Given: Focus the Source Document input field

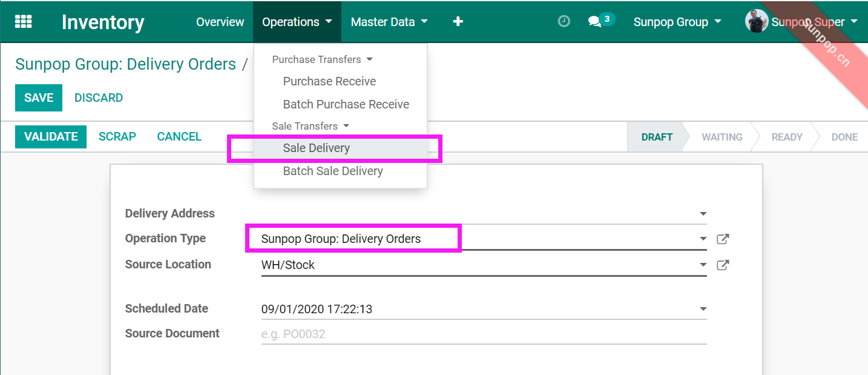Looking at the screenshot, I should click(484, 334).
